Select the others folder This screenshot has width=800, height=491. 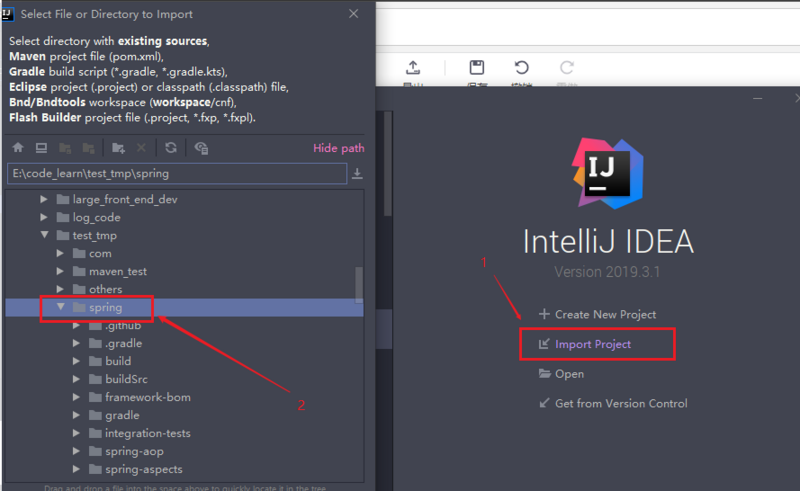[x=106, y=289]
